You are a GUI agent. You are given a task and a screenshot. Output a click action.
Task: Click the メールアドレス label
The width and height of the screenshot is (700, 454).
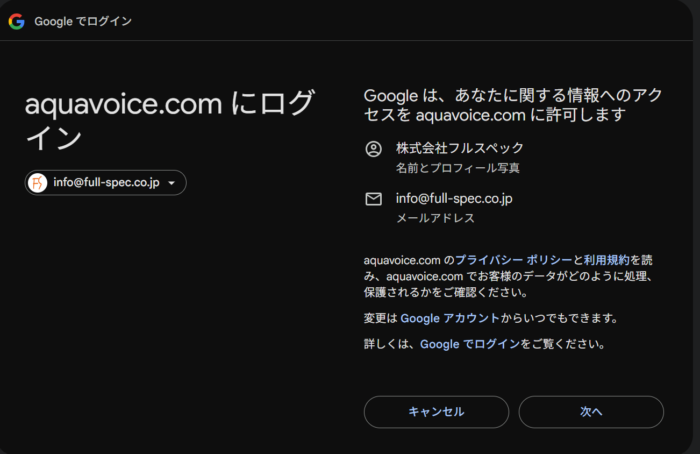[x=435, y=218]
